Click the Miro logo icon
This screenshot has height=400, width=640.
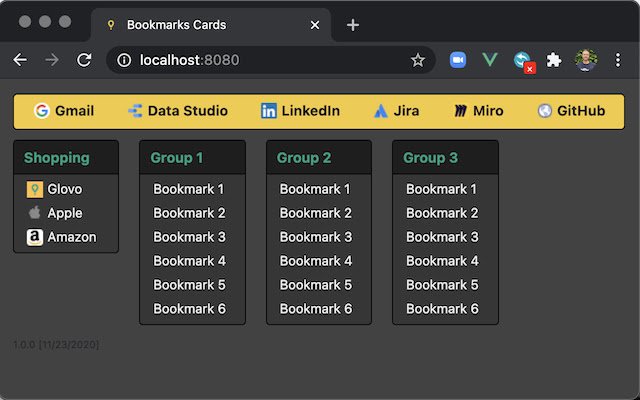click(x=460, y=111)
